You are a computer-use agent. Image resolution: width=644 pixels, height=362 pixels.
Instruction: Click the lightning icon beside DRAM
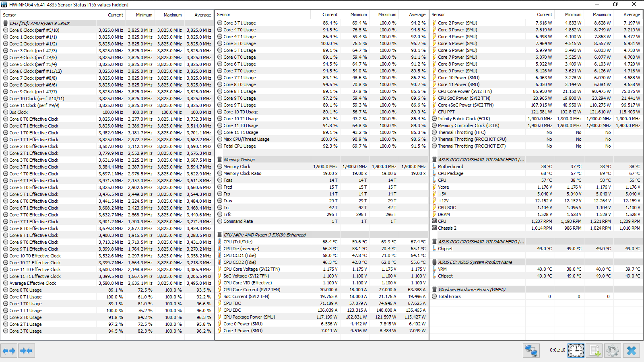click(434, 214)
